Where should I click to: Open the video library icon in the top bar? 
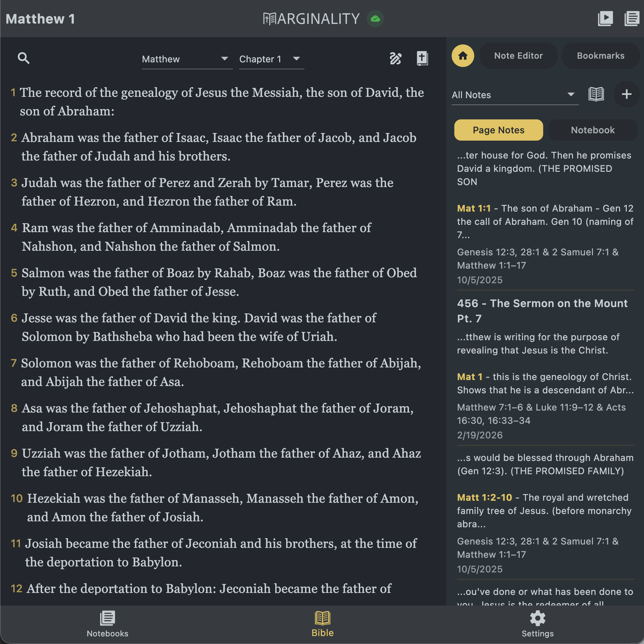pyautogui.click(x=606, y=19)
